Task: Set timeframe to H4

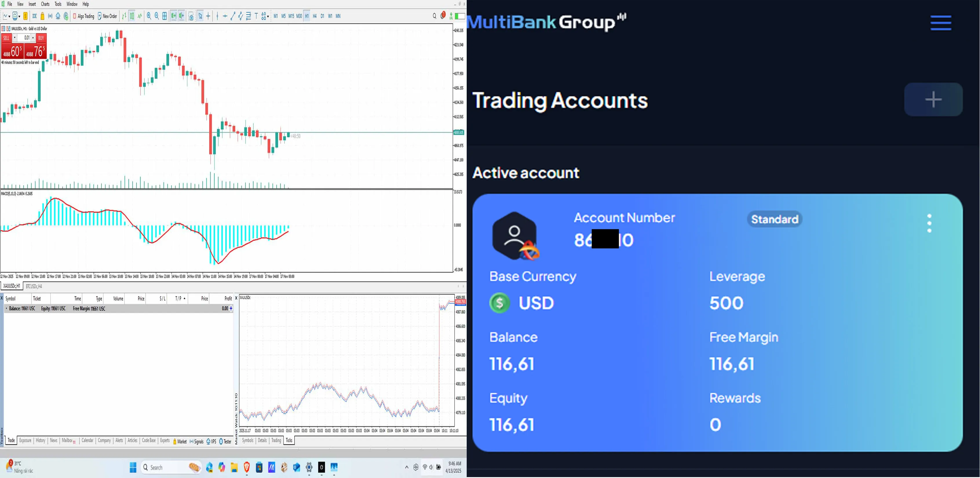Action: coord(315,16)
